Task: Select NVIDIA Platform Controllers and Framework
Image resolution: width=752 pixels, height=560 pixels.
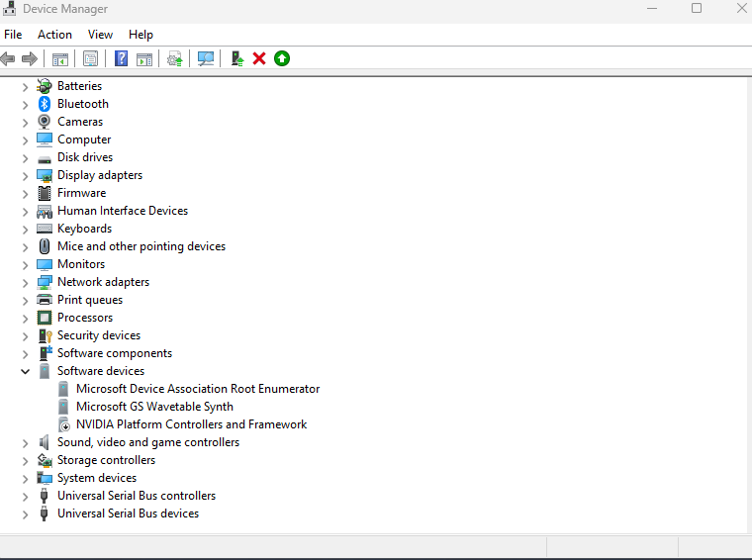Action: pyautogui.click(x=191, y=424)
